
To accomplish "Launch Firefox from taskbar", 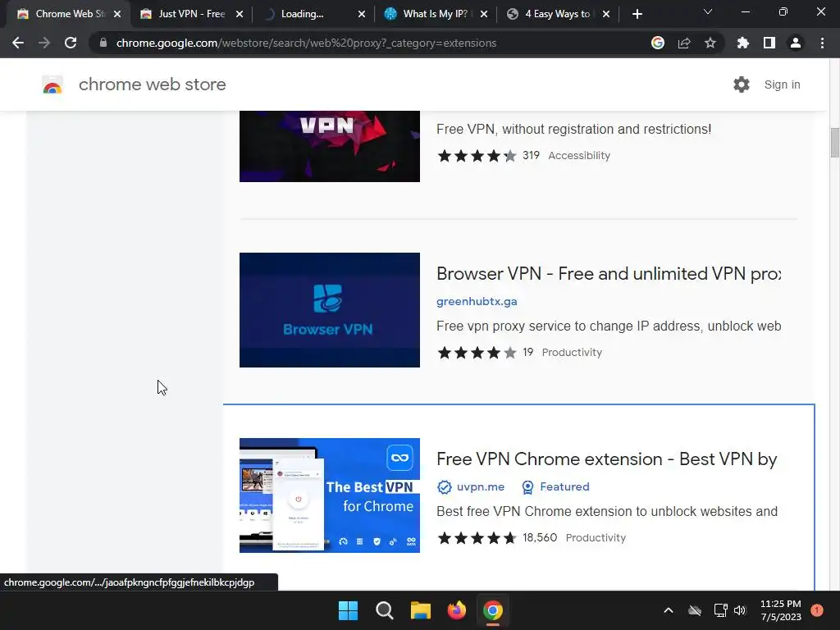I will 456,610.
